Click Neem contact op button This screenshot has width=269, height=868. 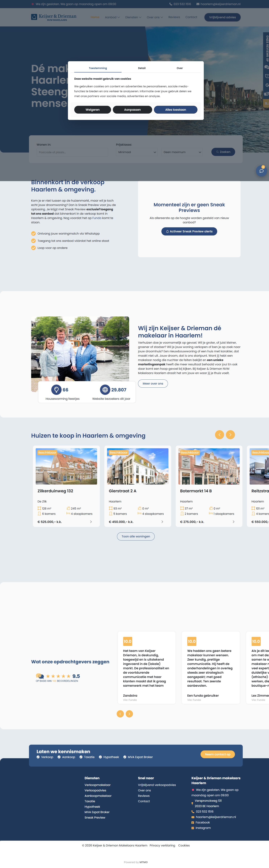click(x=217, y=754)
